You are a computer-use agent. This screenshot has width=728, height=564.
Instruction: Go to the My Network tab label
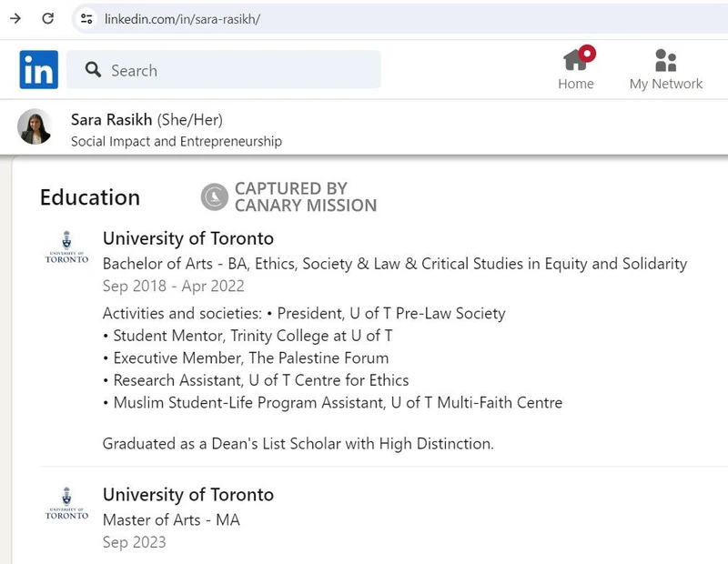pos(666,84)
